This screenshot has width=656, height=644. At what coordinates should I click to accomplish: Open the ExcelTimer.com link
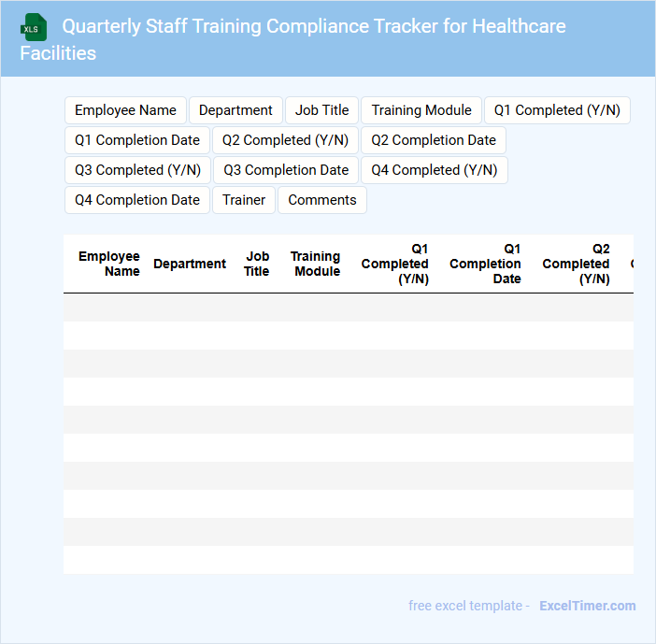coord(588,606)
